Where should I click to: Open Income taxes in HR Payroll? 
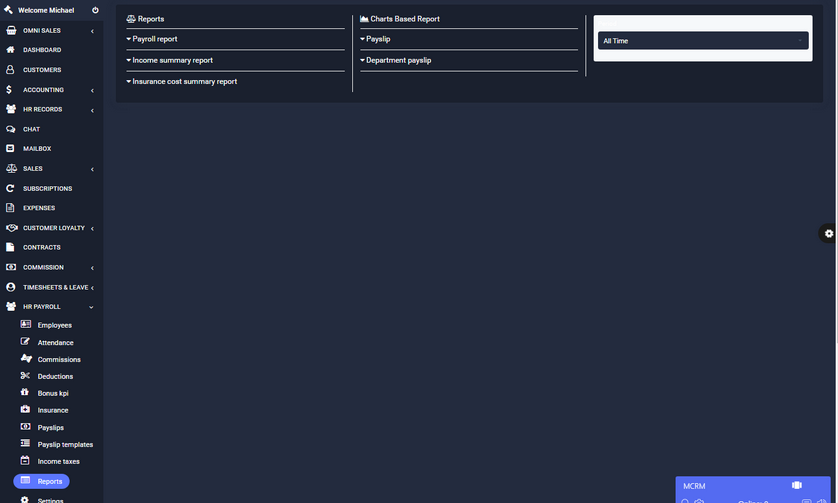pos(58,461)
